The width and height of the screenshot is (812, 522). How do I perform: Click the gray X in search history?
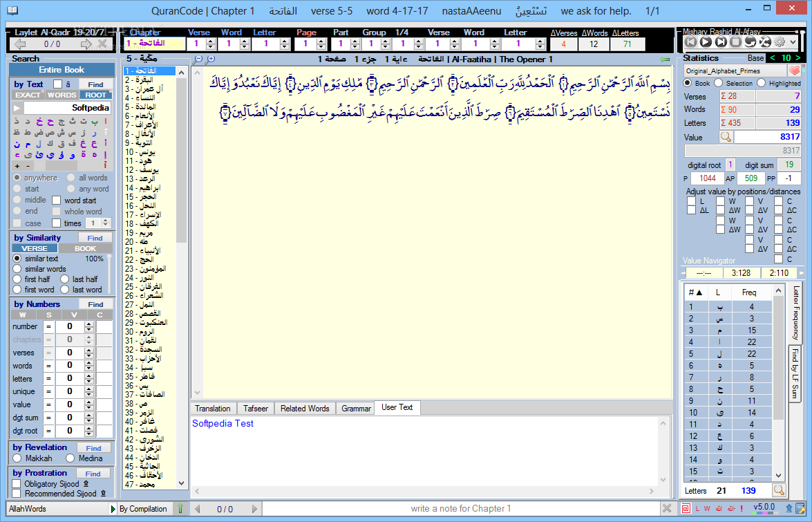point(102,44)
